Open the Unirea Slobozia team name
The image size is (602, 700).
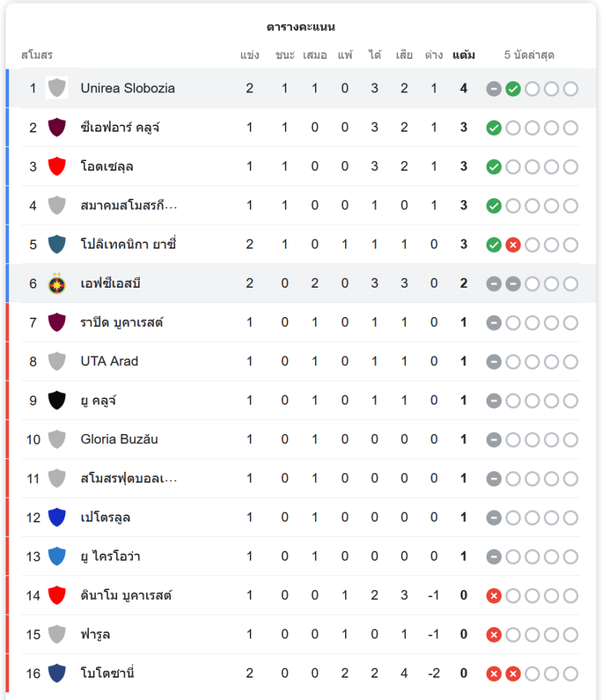click(127, 88)
